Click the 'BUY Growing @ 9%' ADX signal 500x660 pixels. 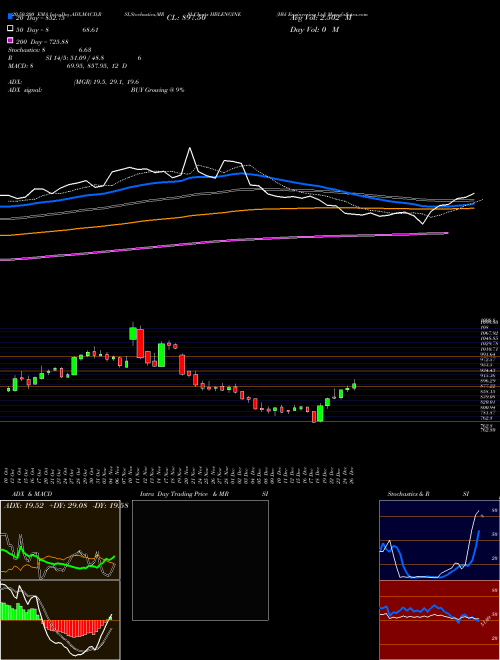pyautogui.click(x=157, y=90)
